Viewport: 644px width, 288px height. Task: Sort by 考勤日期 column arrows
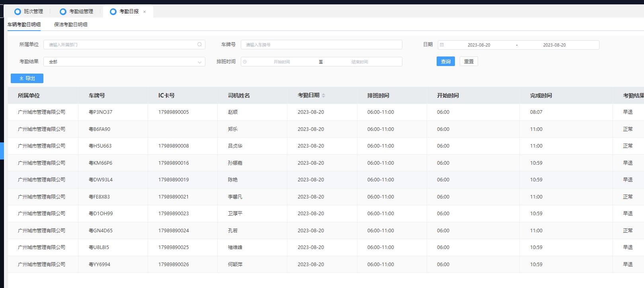[324, 95]
